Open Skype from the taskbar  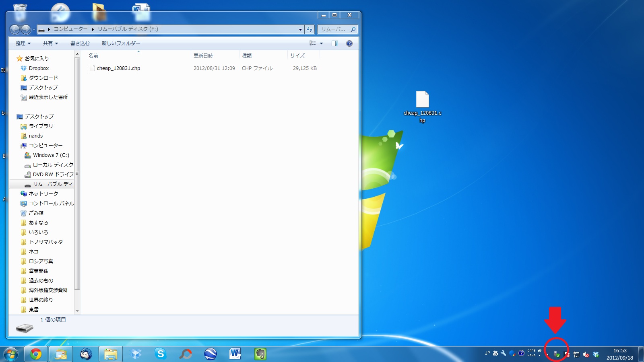tap(161, 354)
